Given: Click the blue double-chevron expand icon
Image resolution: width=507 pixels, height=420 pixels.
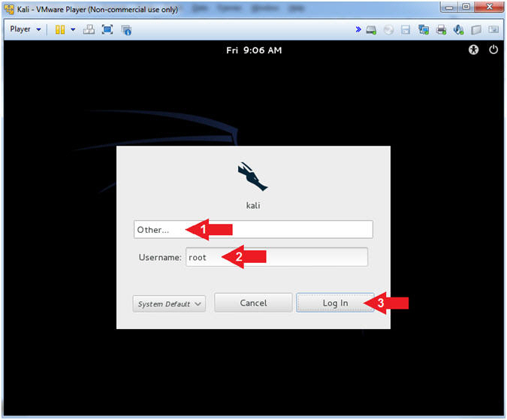Looking at the screenshot, I should click(358, 30).
